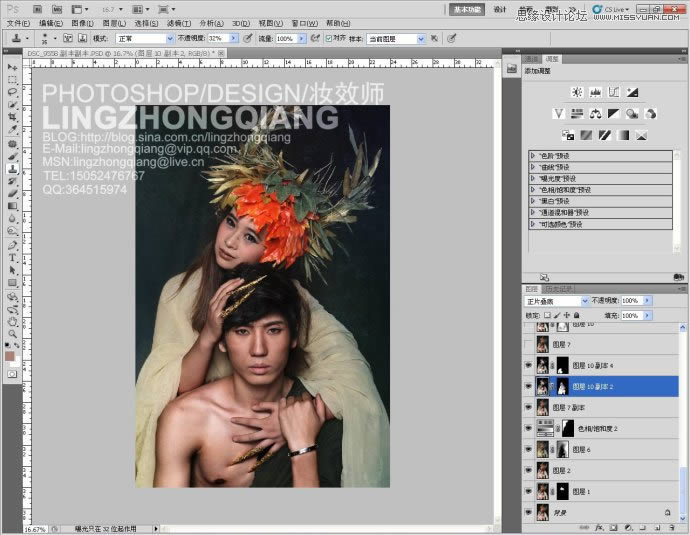Open the clone stamp opacity slider arrow
This screenshot has height=535, width=690.
[234, 39]
